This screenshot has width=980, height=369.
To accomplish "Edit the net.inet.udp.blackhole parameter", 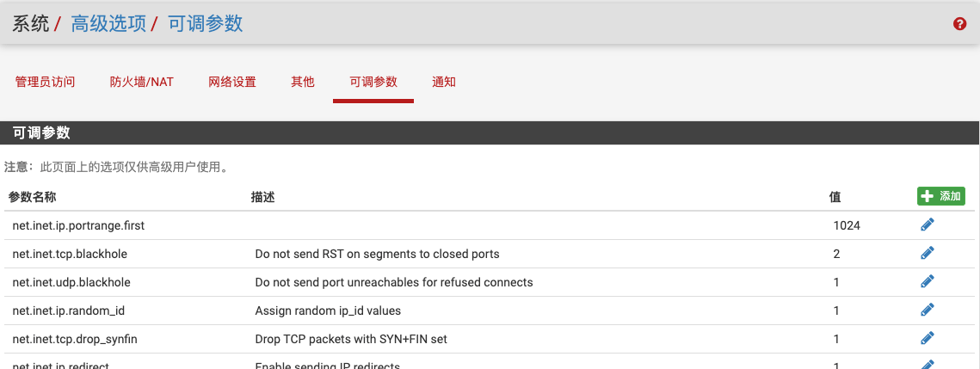I will (927, 281).
